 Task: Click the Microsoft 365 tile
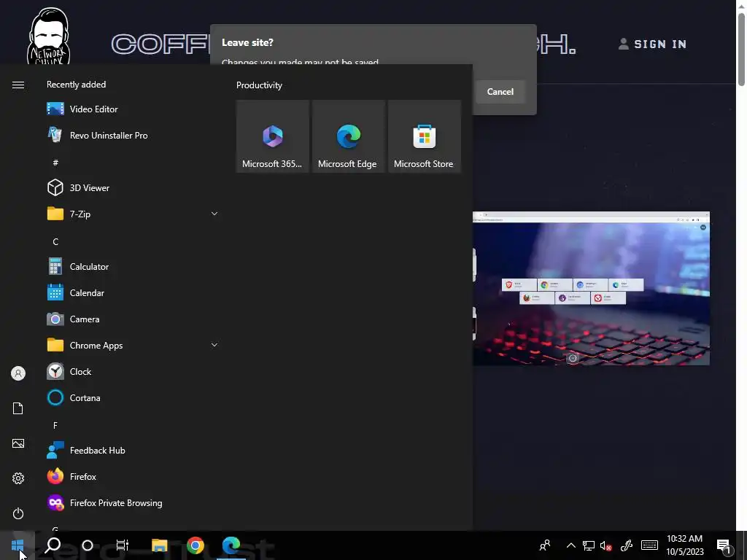(x=273, y=136)
